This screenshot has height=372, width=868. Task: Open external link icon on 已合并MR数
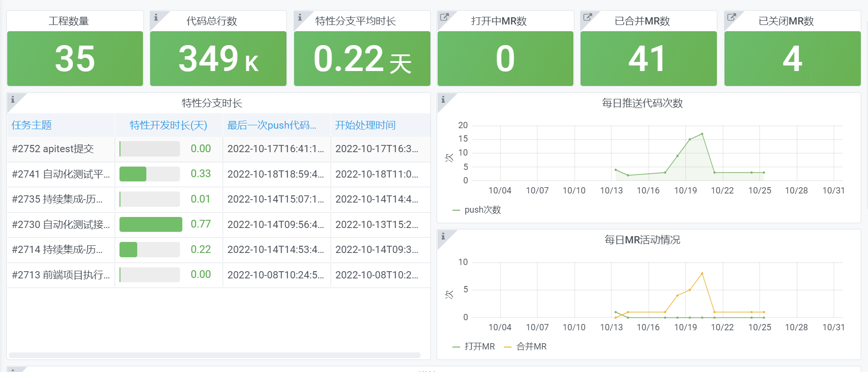point(587,17)
